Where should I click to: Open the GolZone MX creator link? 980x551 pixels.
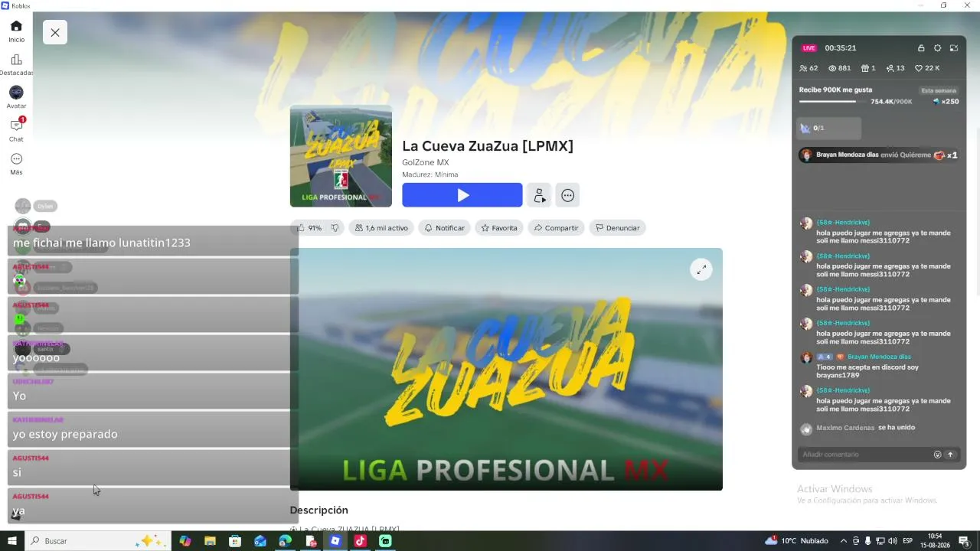coord(426,162)
